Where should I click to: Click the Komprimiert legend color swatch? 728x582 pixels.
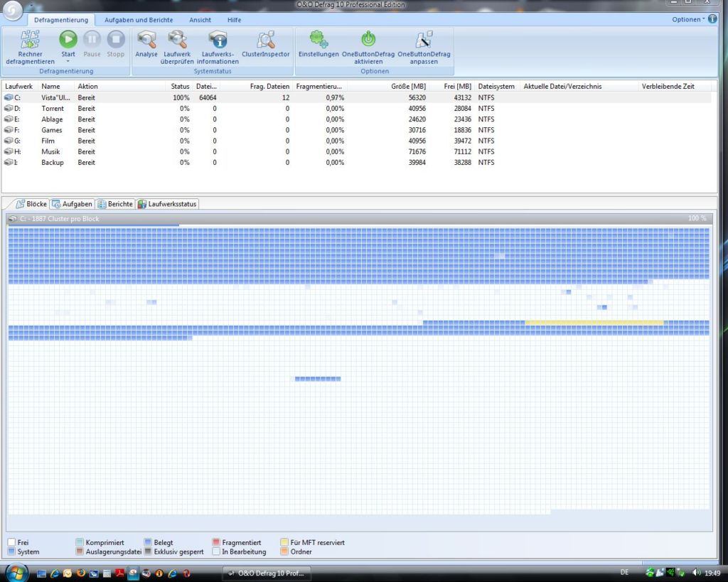coord(80,542)
